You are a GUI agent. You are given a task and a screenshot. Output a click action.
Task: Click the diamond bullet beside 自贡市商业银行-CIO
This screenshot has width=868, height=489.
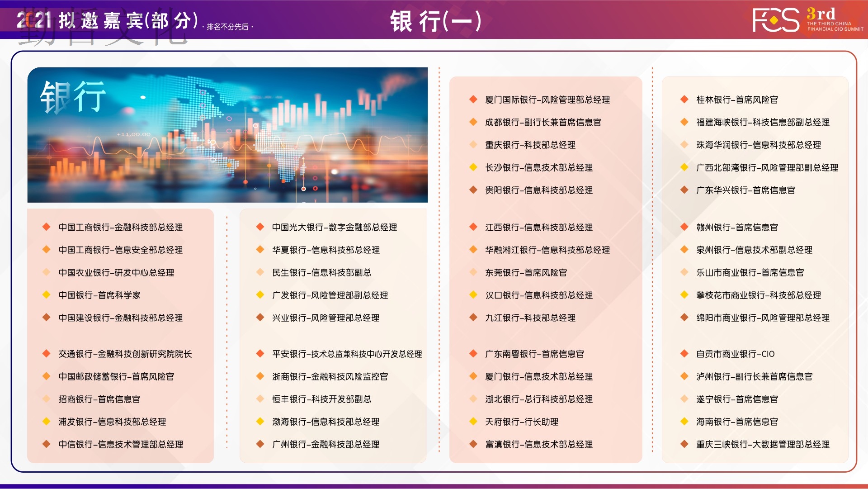click(684, 353)
